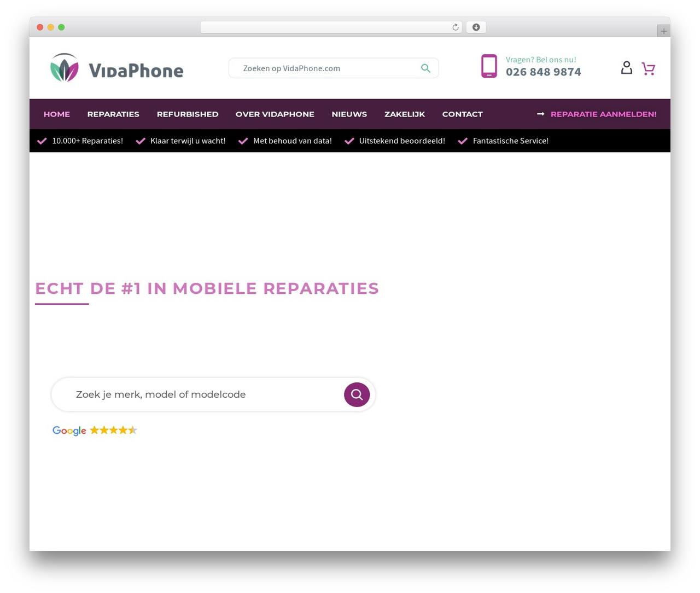Open the Over VidaPhone menu
The width and height of the screenshot is (700, 593).
click(x=275, y=114)
